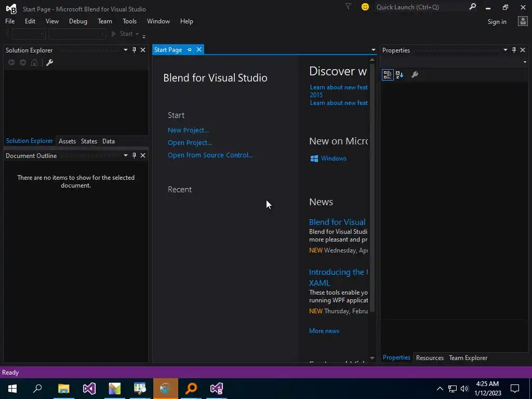Switch to the Data tab
The image size is (532, 399).
(109, 141)
